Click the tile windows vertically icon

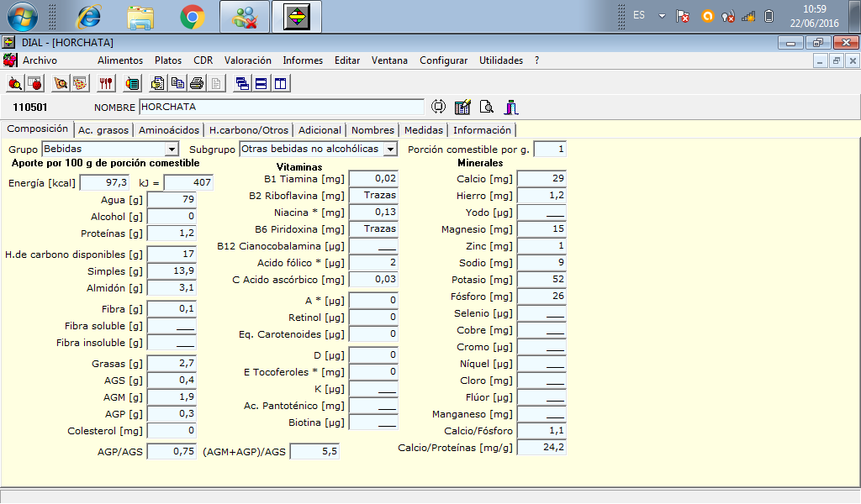click(281, 83)
